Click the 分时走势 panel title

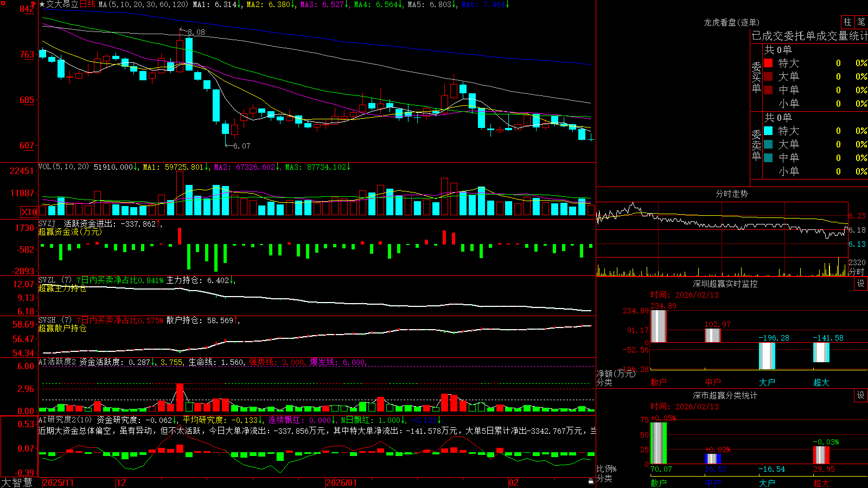tap(731, 194)
